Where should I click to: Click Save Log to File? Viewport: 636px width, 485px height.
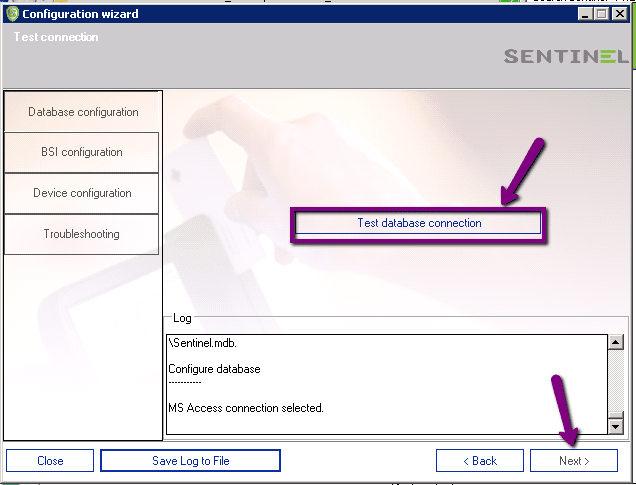tap(190, 461)
